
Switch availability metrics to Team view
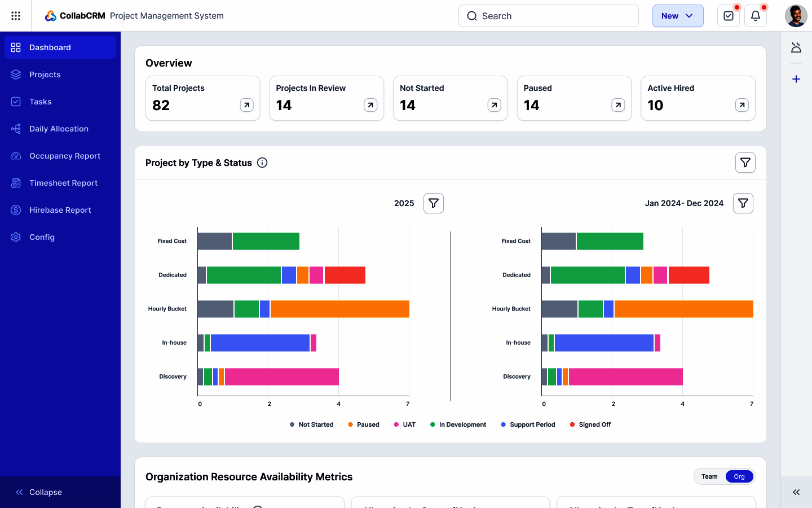[x=709, y=476]
